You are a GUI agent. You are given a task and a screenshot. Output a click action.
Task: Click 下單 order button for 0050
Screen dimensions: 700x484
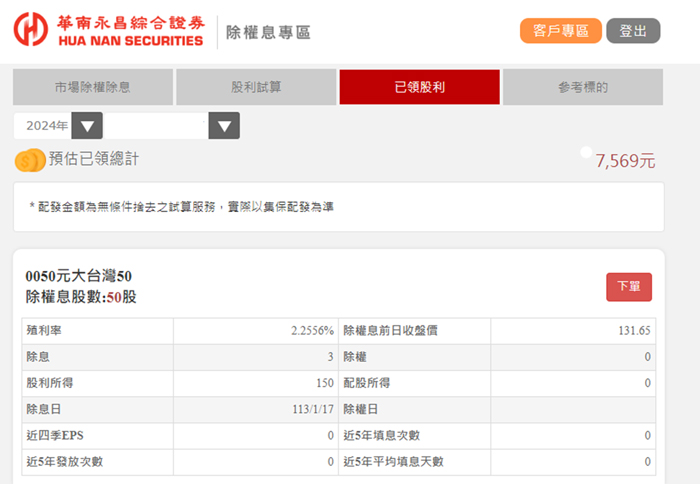[x=629, y=287]
